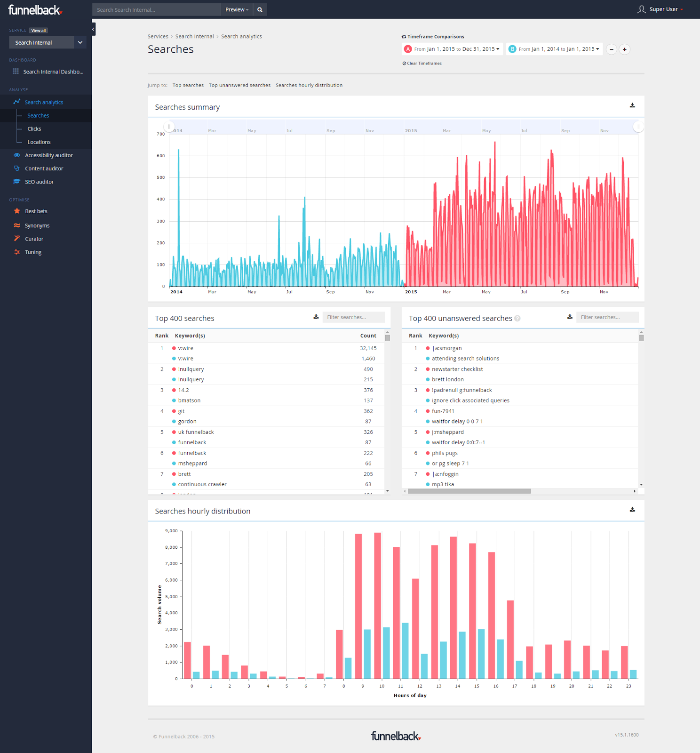Click the Best bets star icon
Screen dimensions: 700x753
pyautogui.click(x=17, y=211)
